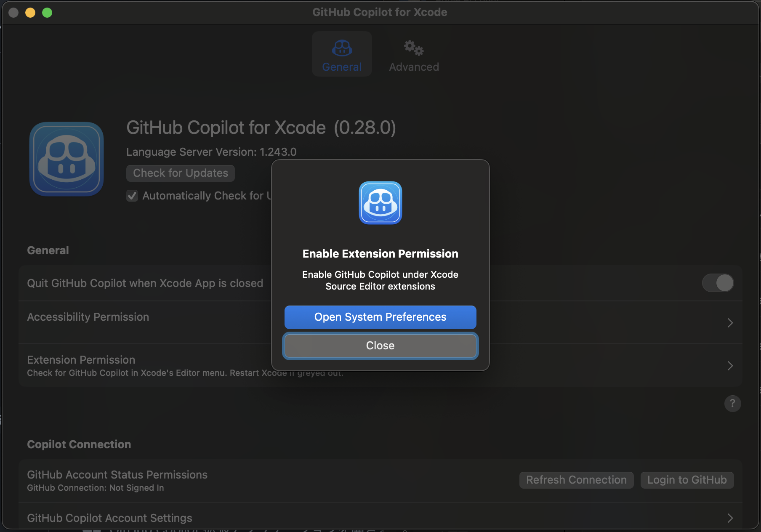Image resolution: width=761 pixels, height=532 pixels.
Task: Select the General tab label
Action: pyautogui.click(x=342, y=67)
